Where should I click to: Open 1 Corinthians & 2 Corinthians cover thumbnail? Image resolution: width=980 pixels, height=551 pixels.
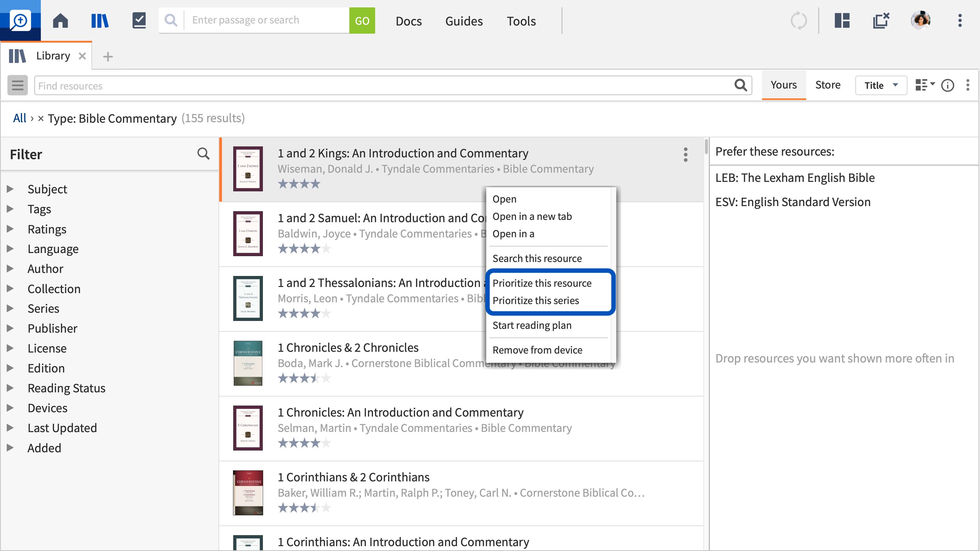(248, 492)
